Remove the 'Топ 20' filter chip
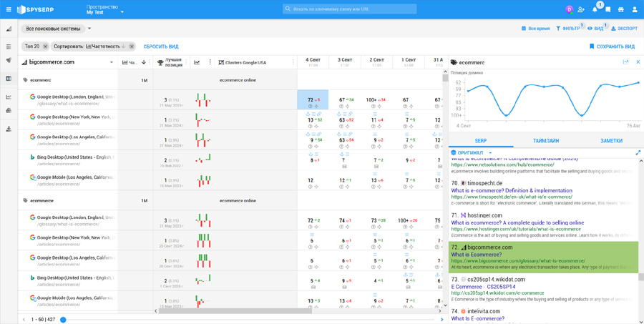644x324 pixels. point(45,46)
